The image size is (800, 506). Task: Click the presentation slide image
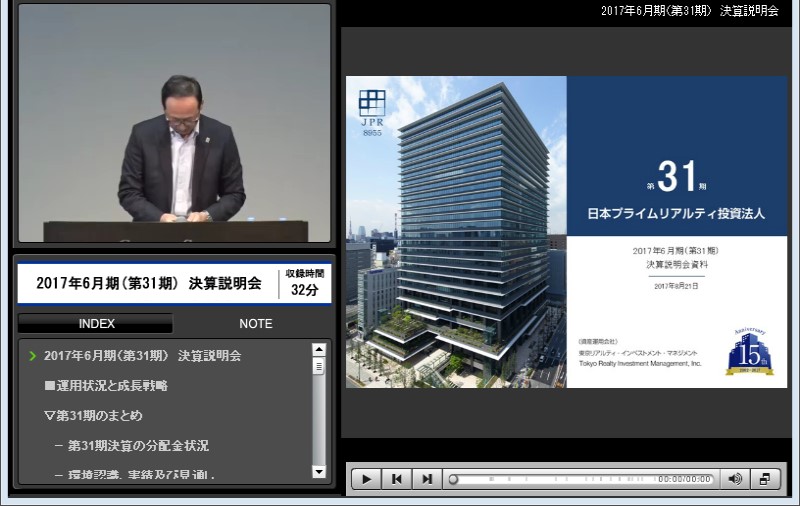pyautogui.click(x=566, y=232)
